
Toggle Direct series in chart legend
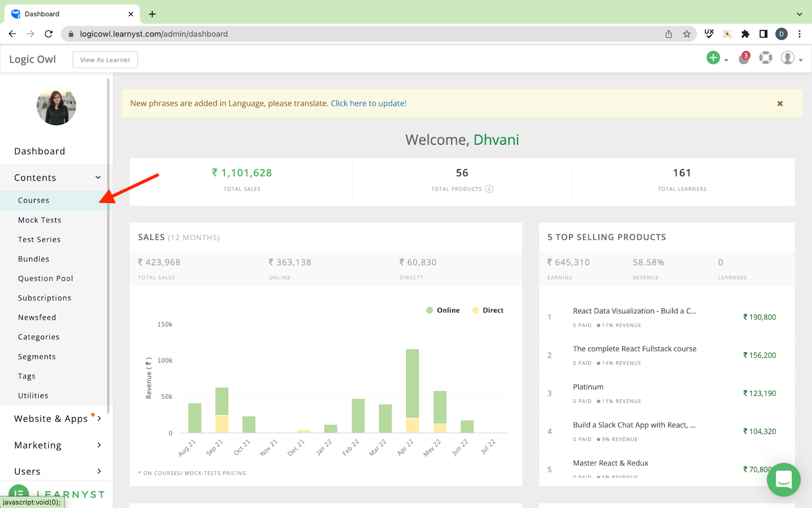tap(488, 310)
